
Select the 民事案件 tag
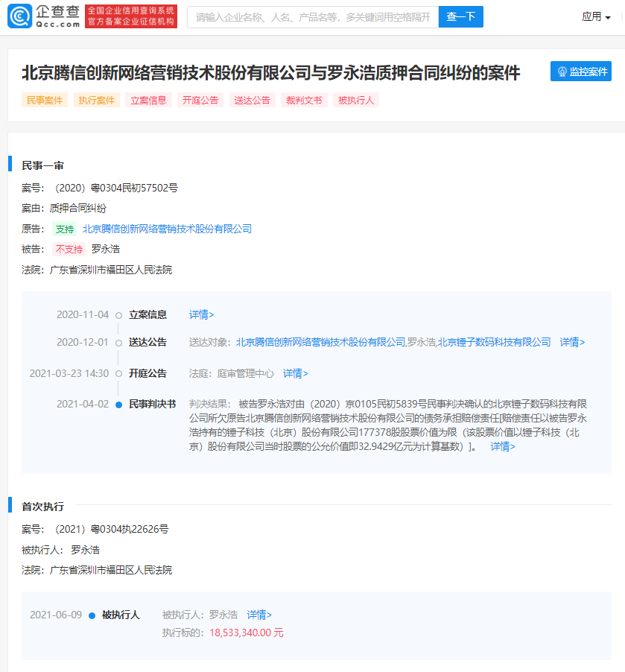click(x=45, y=100)
